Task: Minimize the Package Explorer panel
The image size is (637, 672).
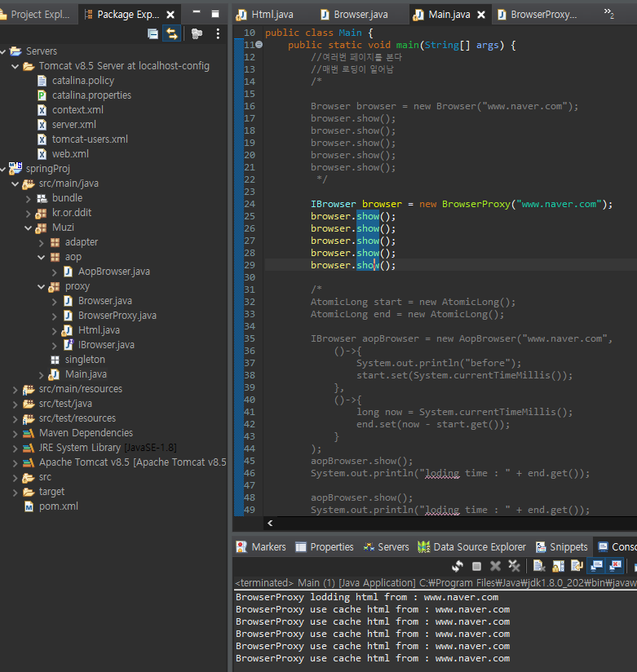Action: coord(197,13)
